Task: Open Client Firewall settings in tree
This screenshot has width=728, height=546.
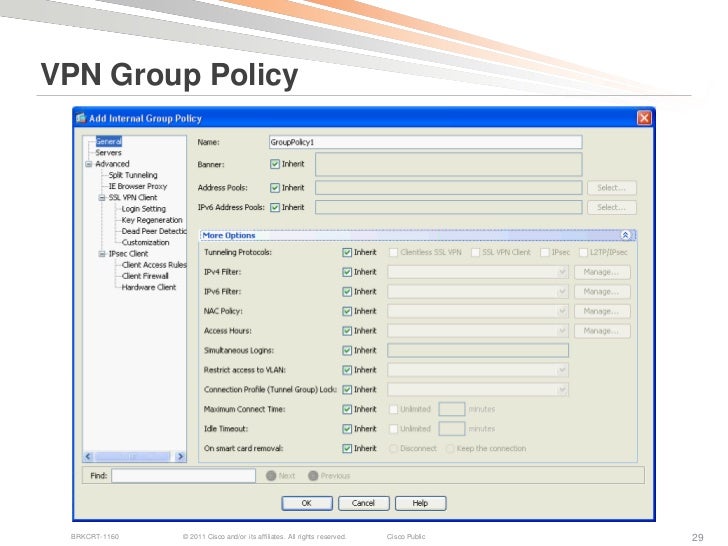Action: [x=145, y=276]
